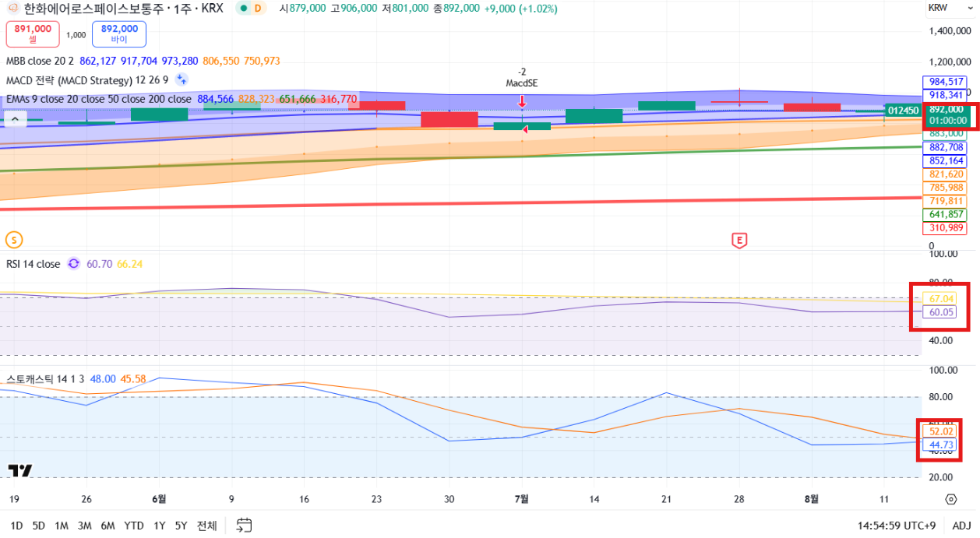Click the purple cycle icon next to RSI

73,264
